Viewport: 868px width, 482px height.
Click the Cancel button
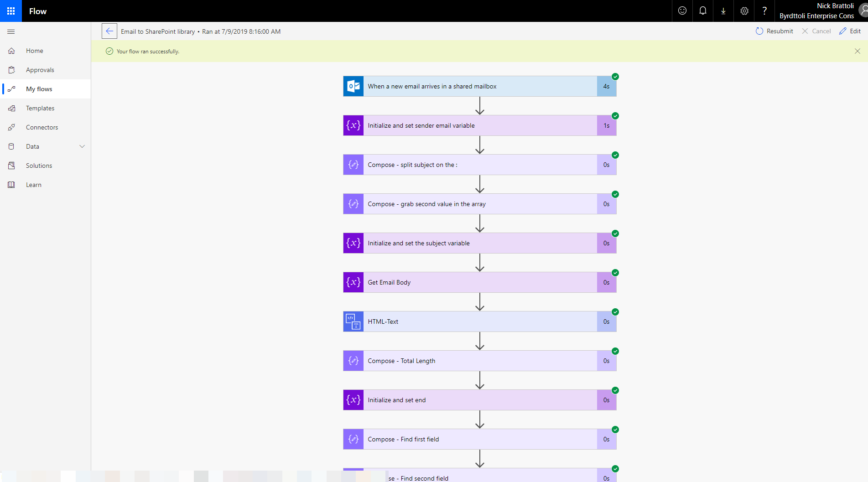pyautogui.click(x=816, y=31)
